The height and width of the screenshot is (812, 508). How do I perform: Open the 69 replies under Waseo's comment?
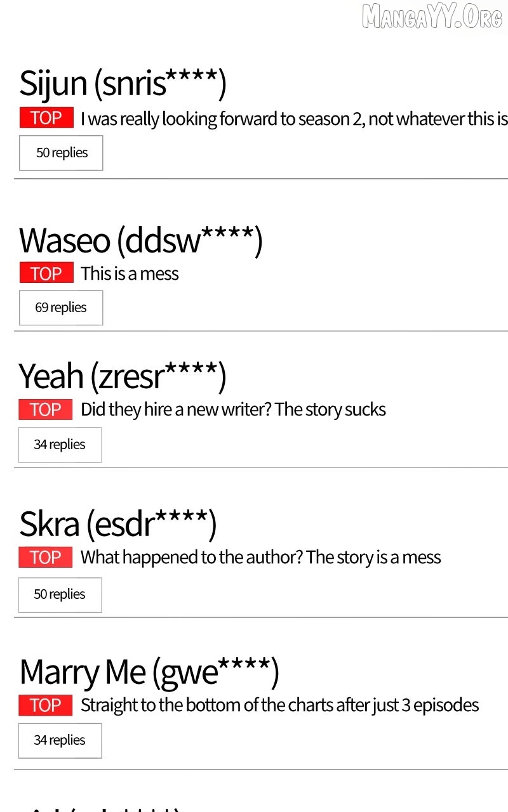pyautogui.click(x=61, y=308)
